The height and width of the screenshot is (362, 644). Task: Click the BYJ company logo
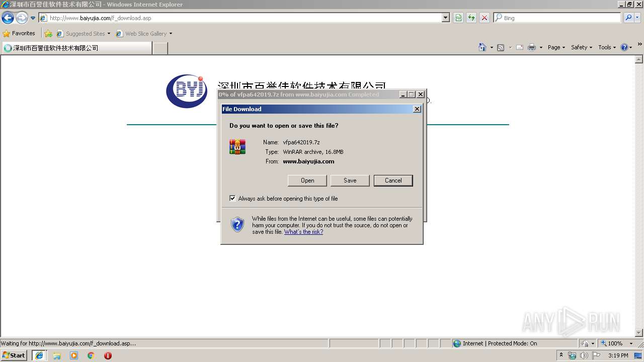[x=187, y=91]
